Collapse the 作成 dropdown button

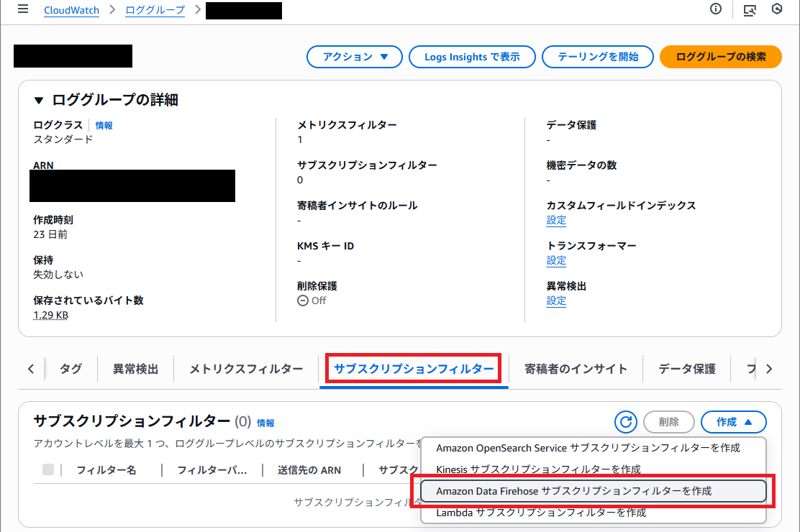733,422
